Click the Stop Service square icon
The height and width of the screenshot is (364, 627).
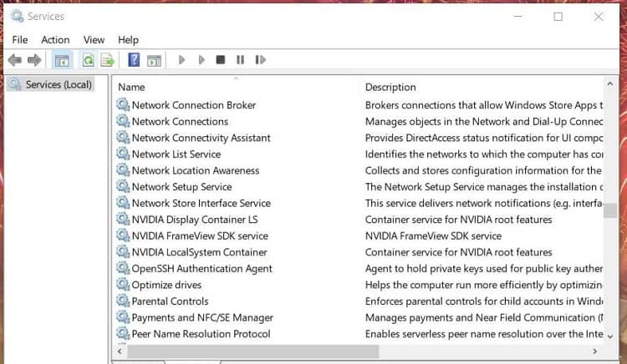(221, 60)
